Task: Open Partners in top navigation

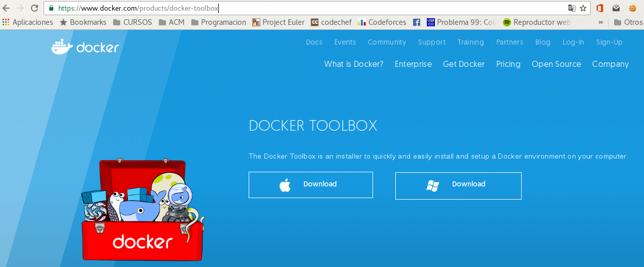Action: (x=510, y=42)
